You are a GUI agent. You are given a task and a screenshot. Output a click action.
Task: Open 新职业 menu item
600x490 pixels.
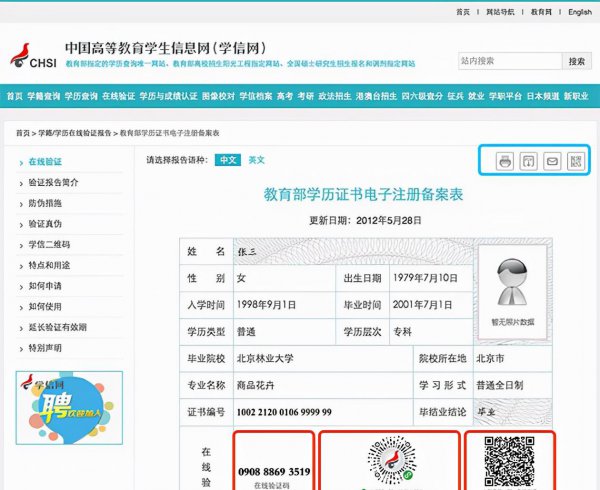(576, 96)
